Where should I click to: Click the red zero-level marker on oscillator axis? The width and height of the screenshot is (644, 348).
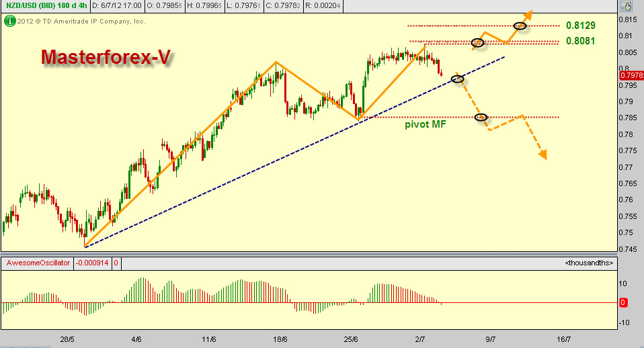point(623,303)
